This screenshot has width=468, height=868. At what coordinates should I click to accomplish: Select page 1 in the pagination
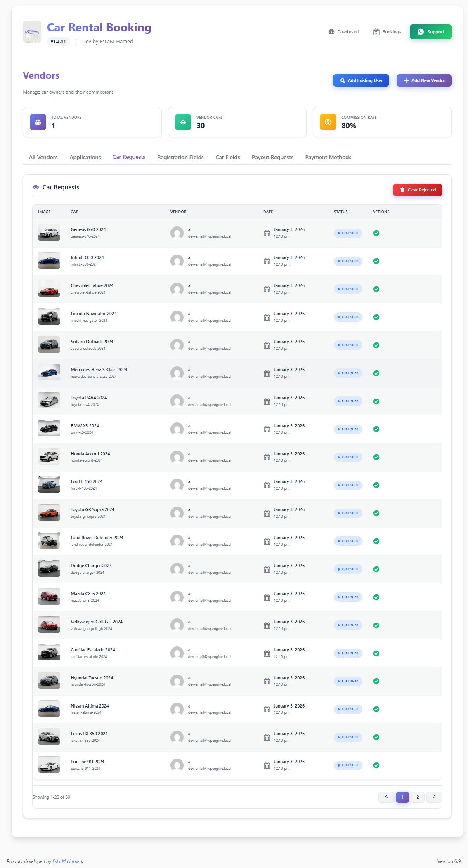(402, 797)
